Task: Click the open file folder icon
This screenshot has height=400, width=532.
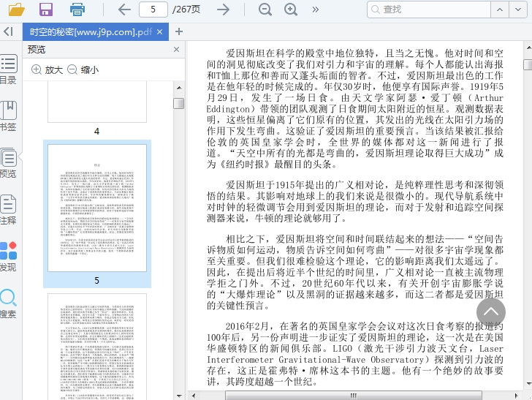Action: tap(15, 10)
